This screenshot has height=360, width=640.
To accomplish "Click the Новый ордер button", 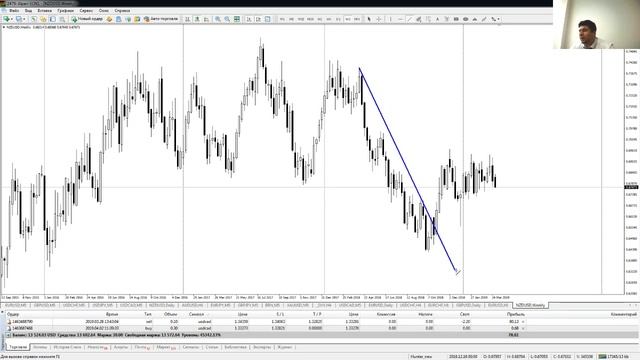I will [87, 19].
